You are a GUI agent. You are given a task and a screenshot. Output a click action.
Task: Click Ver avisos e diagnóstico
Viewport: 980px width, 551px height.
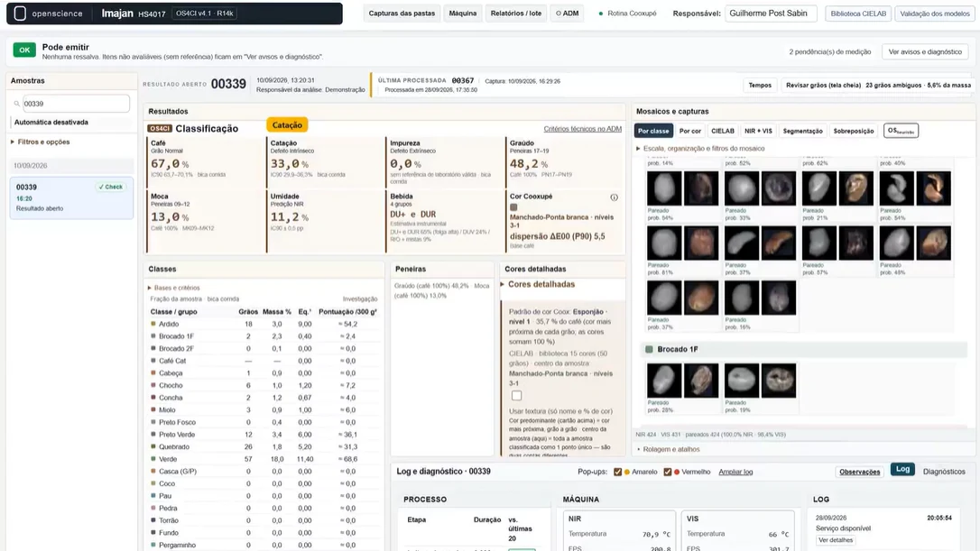click(x=925, y=51)
